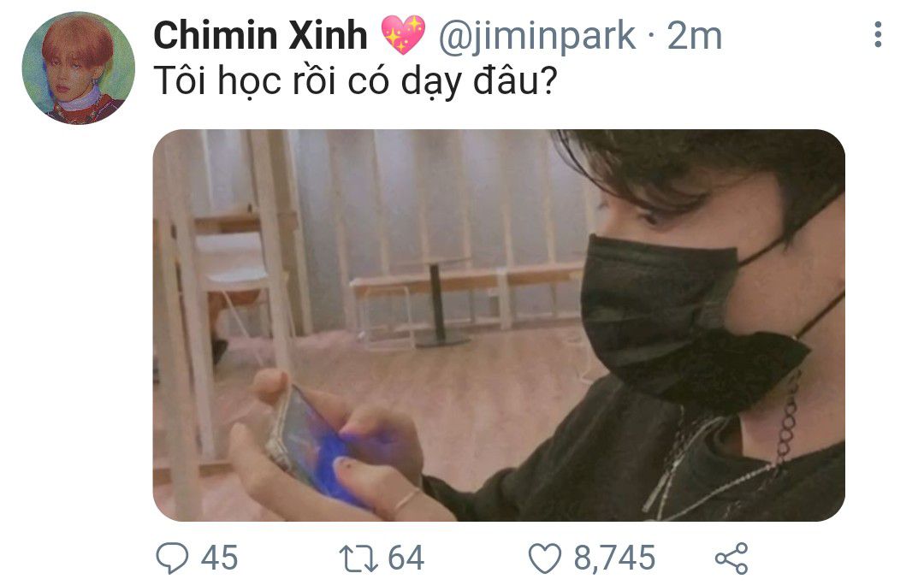Viewport: 924px width, 585px height.
Task: Open Chimin Xinh's profile avatar
Action: (x=79, y=68)
